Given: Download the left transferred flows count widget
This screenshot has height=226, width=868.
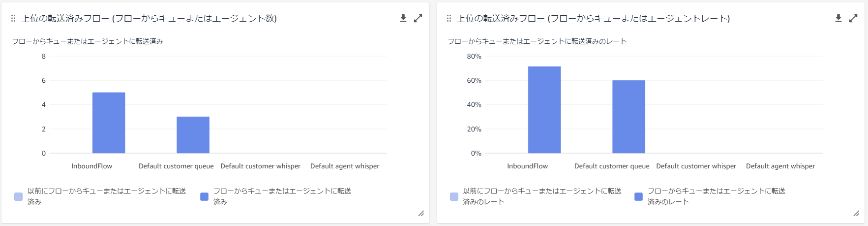Looking at the screenshot, I should 403,18.
